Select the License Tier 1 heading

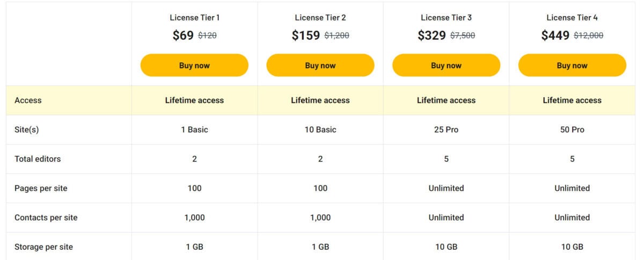pyautogui.click(x=194, y=18)
